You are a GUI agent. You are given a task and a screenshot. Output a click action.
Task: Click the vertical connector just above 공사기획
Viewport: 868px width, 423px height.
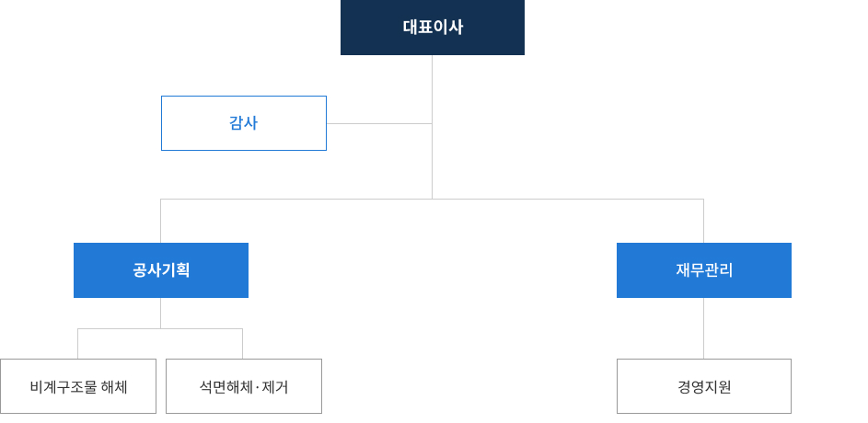click(x=160, y=222)
